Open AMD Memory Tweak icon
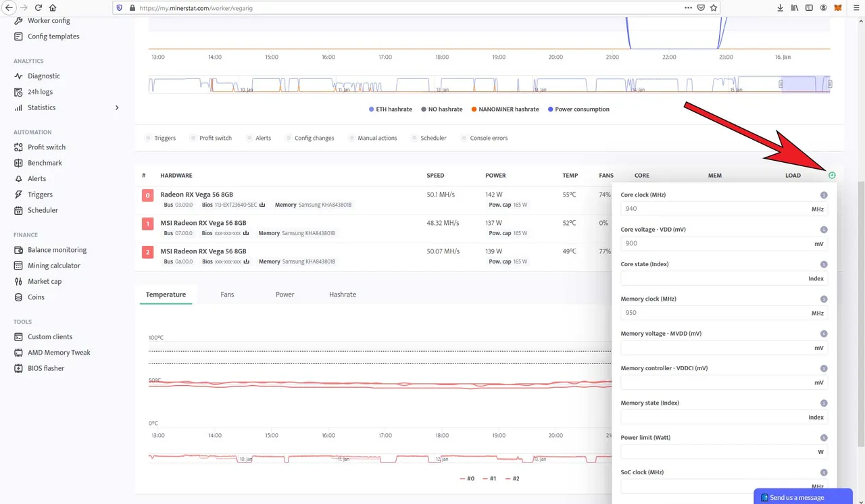The height and width of the screenshot is (504, 865). [x=19, y=353]
